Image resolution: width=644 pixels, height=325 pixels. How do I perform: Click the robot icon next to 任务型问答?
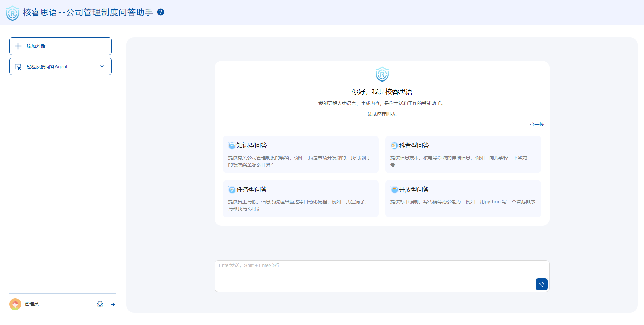231,189
